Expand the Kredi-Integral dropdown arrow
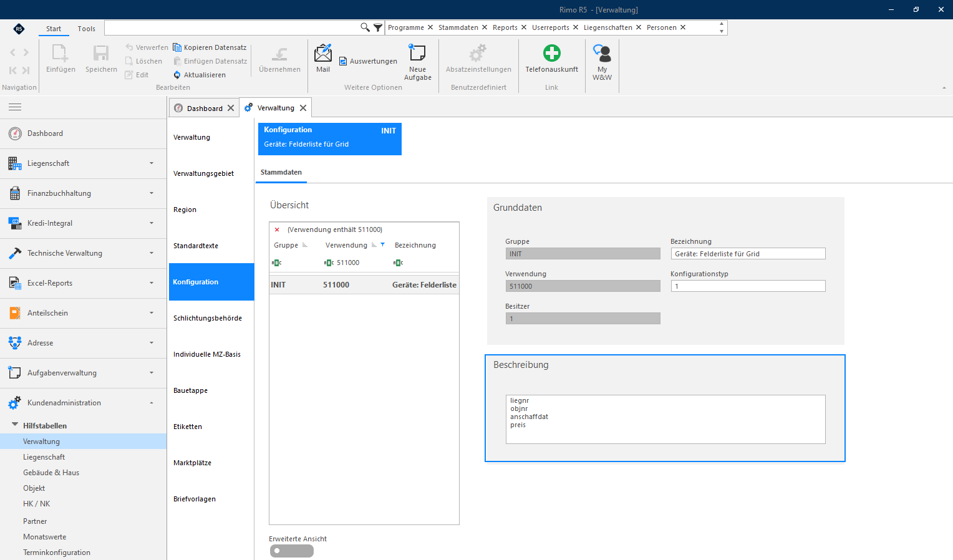The image size is (953, 560). tap(152, 223)
